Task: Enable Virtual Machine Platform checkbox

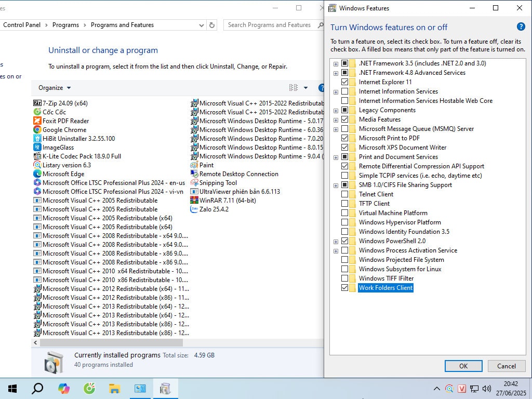Action: pyautogui.click(x=344, y=213)
